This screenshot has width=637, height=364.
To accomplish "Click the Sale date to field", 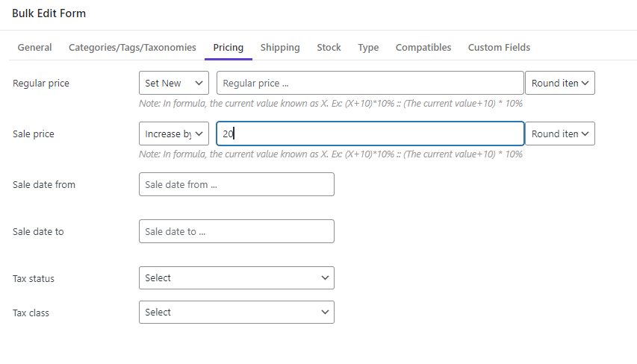I will [237, 231].
